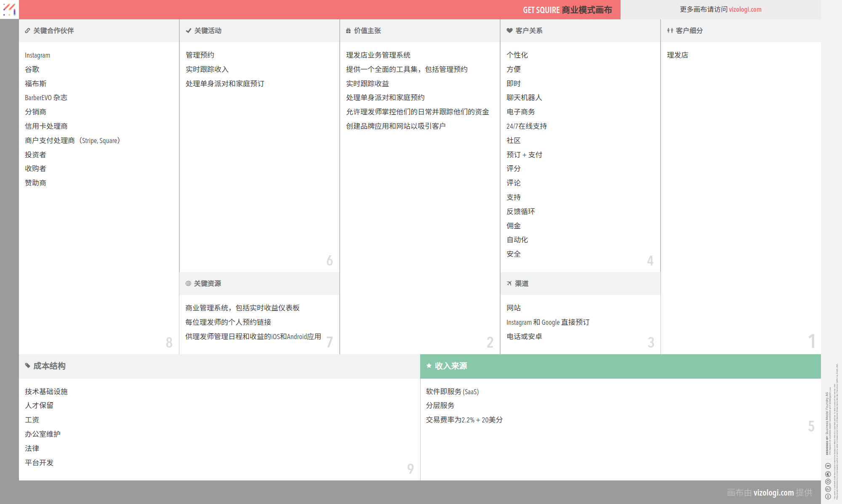The image size is (842, 504).
Task: Click the 技术基础设施 cost item
Action: (46, 392)
